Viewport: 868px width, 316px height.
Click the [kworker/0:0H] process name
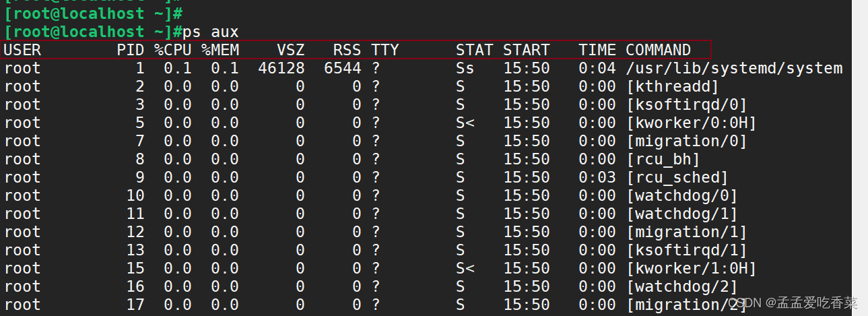click(x=692, y=123)
